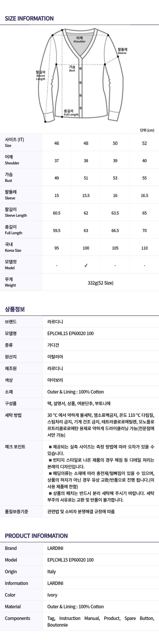Click the 가디건 product type value
This screenshot has height=644, width=159.
pyautogui.click(x=53, y=345)
